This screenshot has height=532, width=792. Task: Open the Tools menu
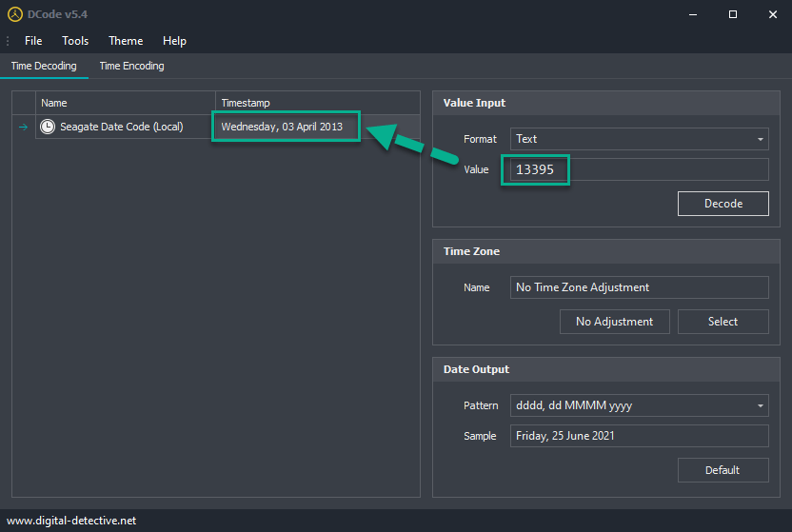(75, 41)
